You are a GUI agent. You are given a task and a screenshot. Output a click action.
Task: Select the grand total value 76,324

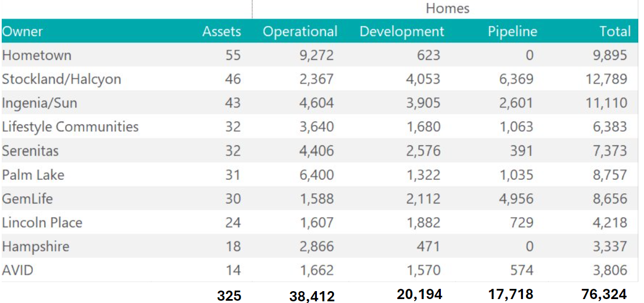pos(603,294)
